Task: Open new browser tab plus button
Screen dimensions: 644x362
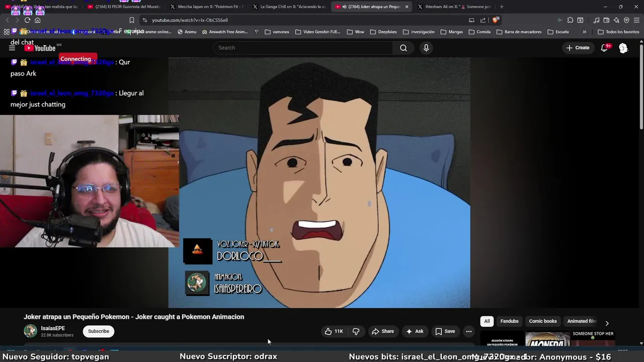Action: (502, 7)
